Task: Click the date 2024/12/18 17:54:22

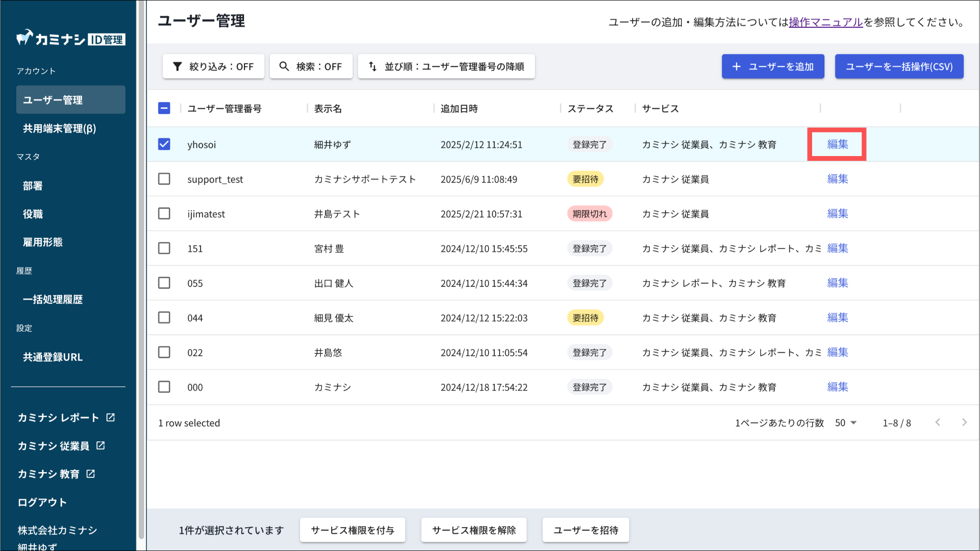Action: point(484,387)
